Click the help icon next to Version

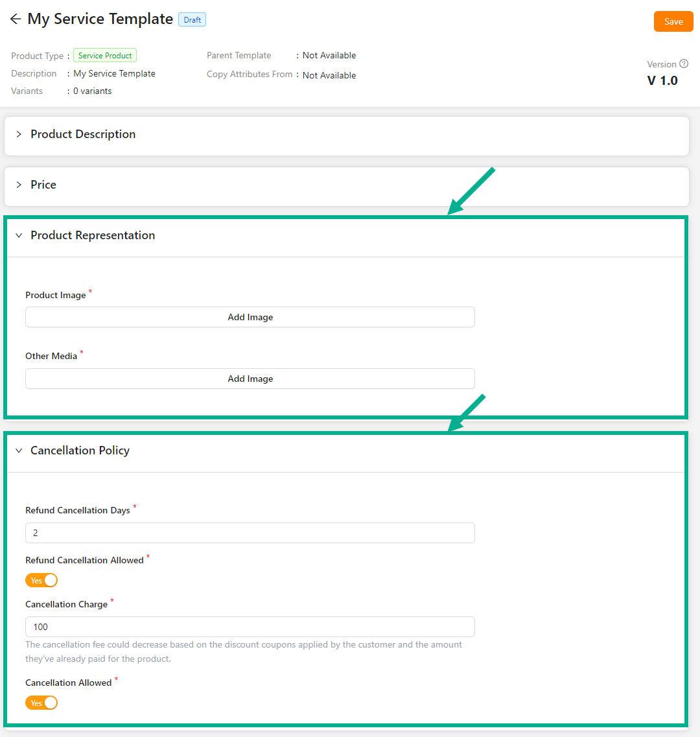(684, 64)
